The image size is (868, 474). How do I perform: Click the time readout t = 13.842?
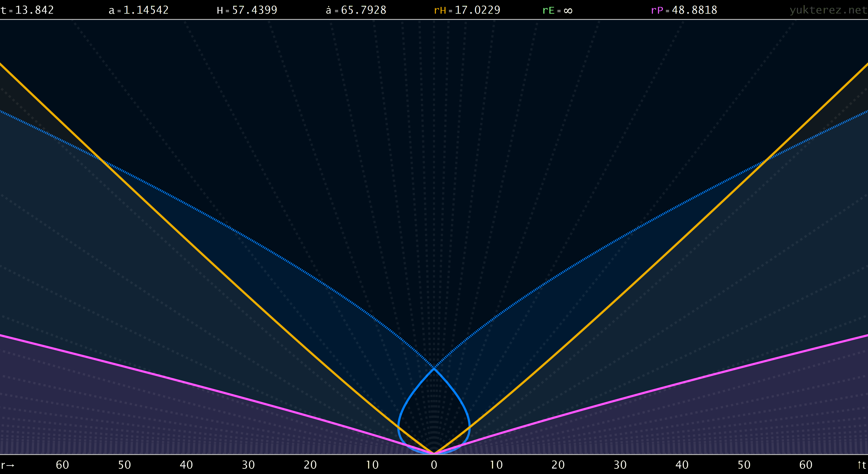[27, 10]
